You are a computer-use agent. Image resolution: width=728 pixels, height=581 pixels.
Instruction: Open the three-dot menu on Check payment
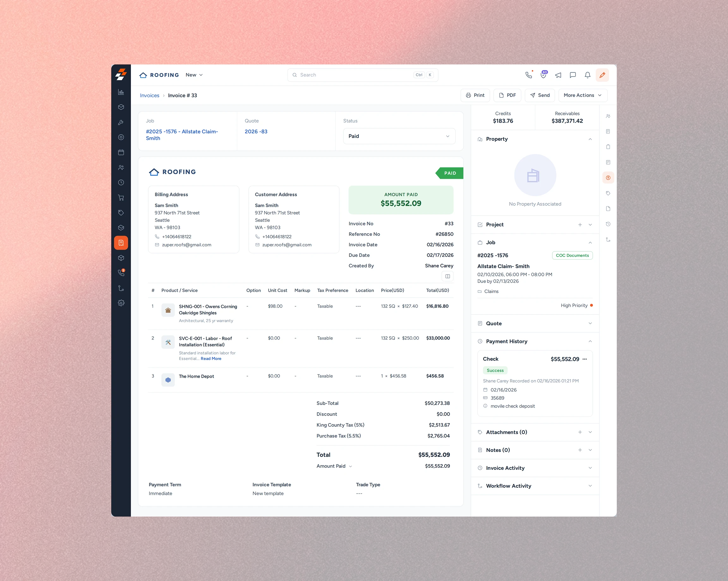585,359
